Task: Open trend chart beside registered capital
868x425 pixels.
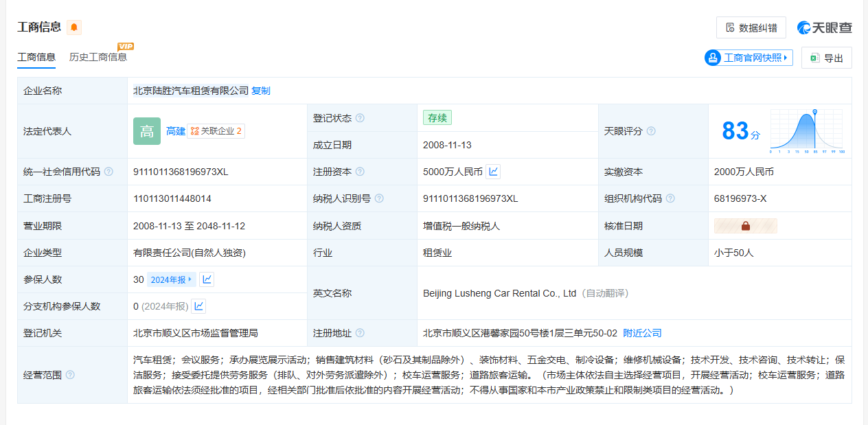Action: (x=493, y=172)
